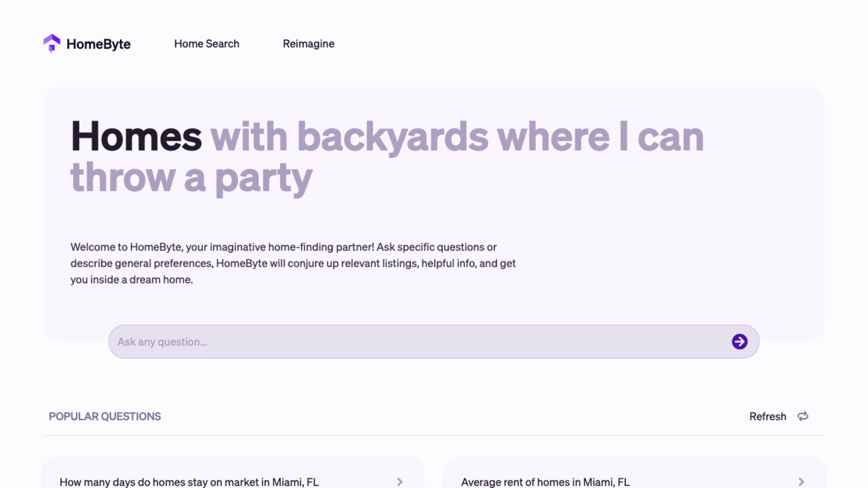Click the bold 'Homes' headline word
The width and height of the screenshot is (868, 488).
pos(136,136)
